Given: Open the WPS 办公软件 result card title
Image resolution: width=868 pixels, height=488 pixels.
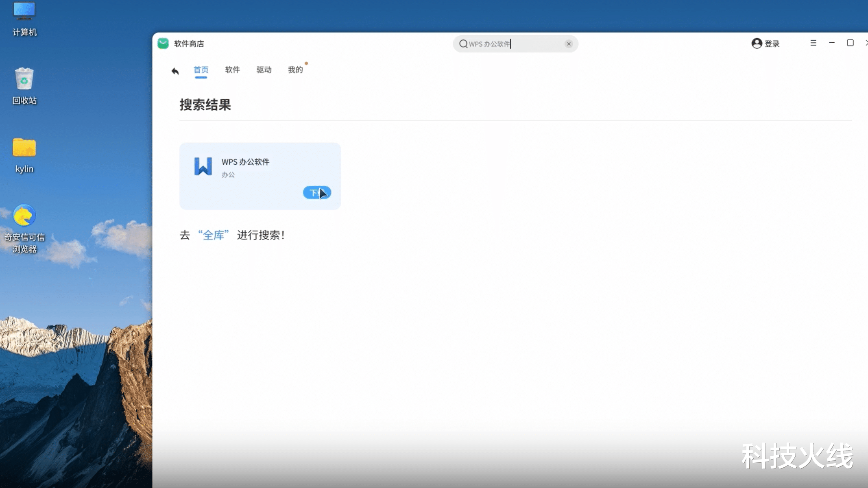Looking at the screenshot, I should tap(245, 162).
